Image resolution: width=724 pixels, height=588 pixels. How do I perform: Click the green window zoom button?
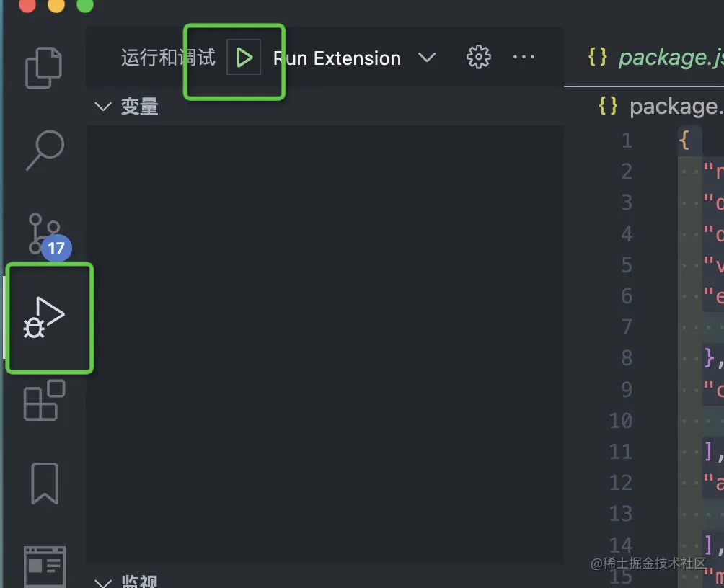click(x=85, y=5)
